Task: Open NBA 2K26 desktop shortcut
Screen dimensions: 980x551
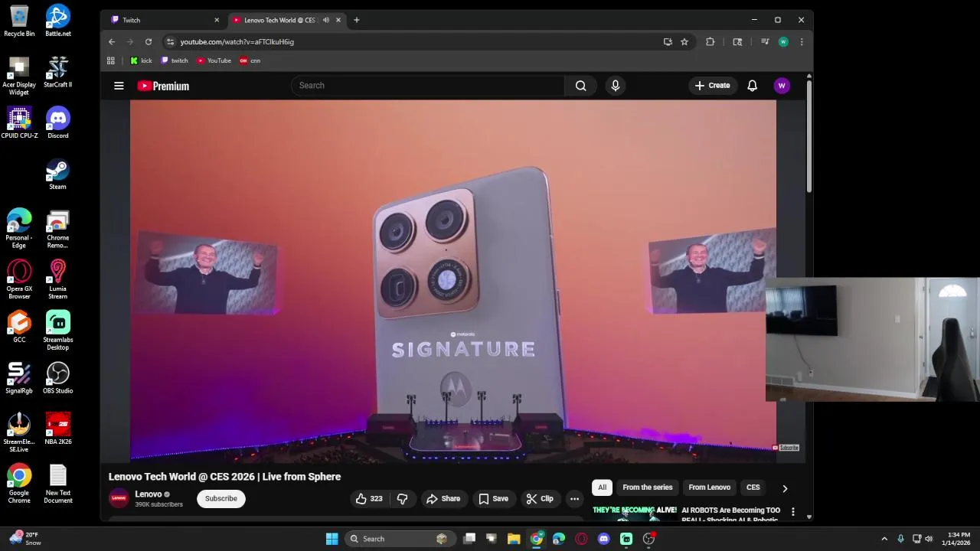Action: click(57, 429)
